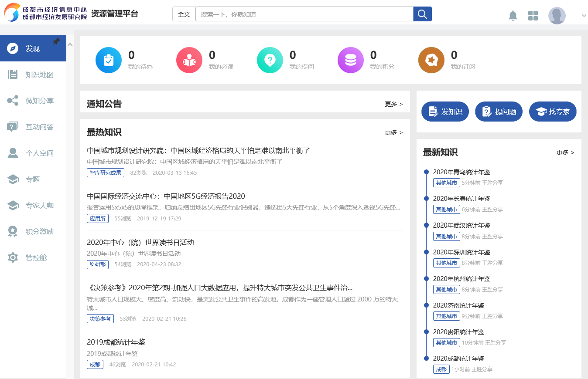Open 个人空间 sidebar item

pos(33,153)
